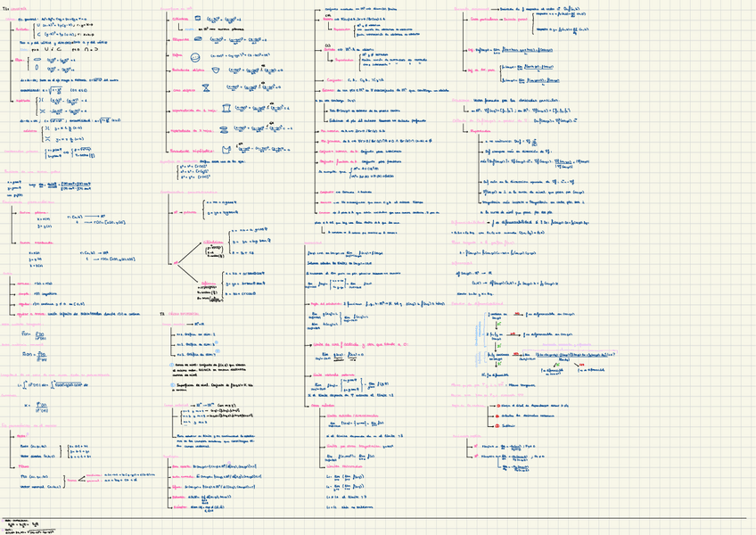This screenshot has height=535, width=756.
Task: Click the pink Cilindros heading
Action: point(178,18)
